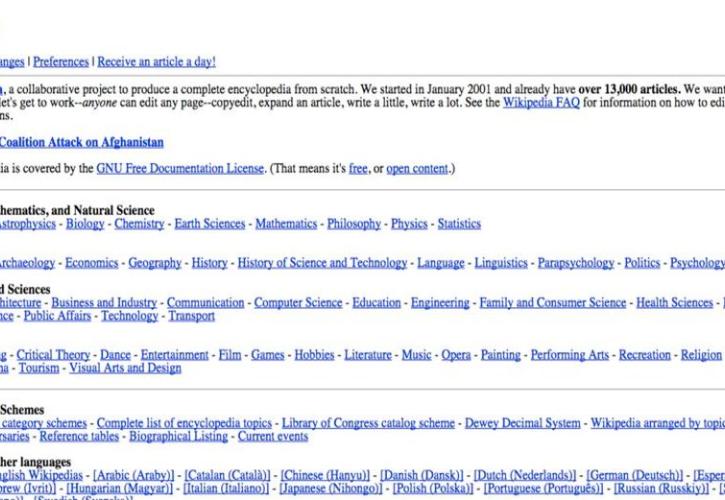Open the Transport topic

point(191,316)
